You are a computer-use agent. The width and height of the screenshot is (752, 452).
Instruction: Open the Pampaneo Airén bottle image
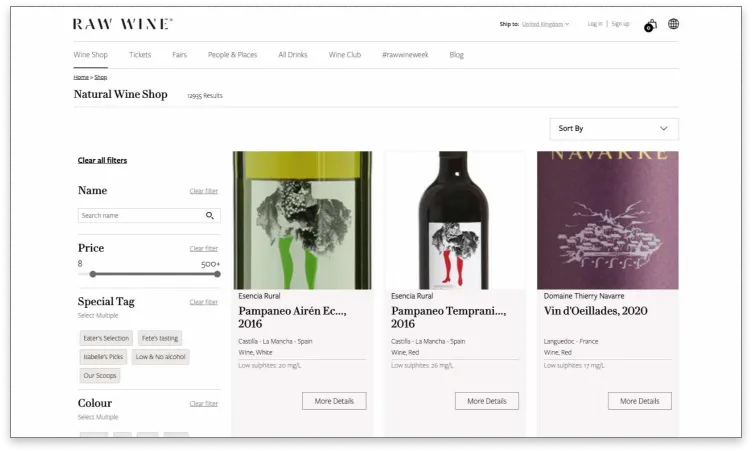coord(302,220)
